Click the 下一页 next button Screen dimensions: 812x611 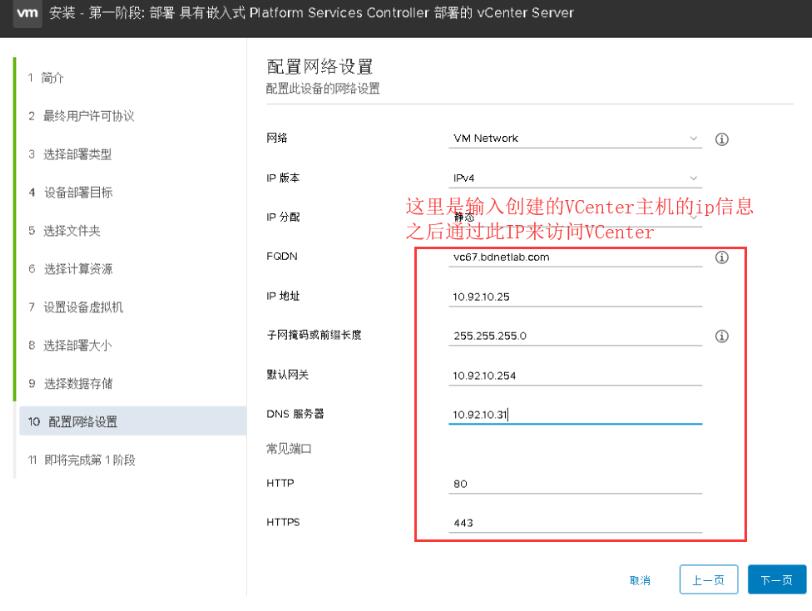coord(777,579)
